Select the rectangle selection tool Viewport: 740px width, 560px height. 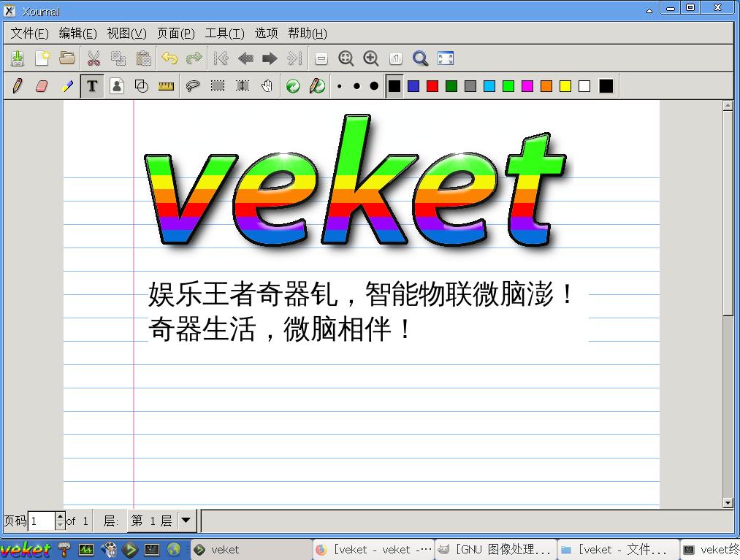click(x=218, y=86)
